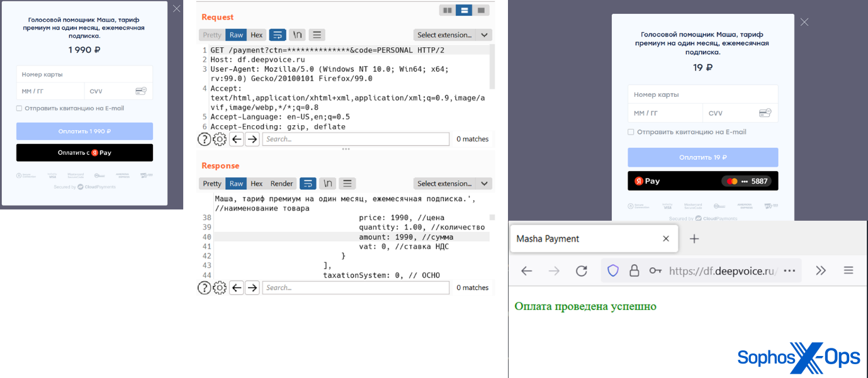The height and width of the screenshot is (378, 868).
Task: Toggle word wrap icon in Request panel
Action: point(278,35)
